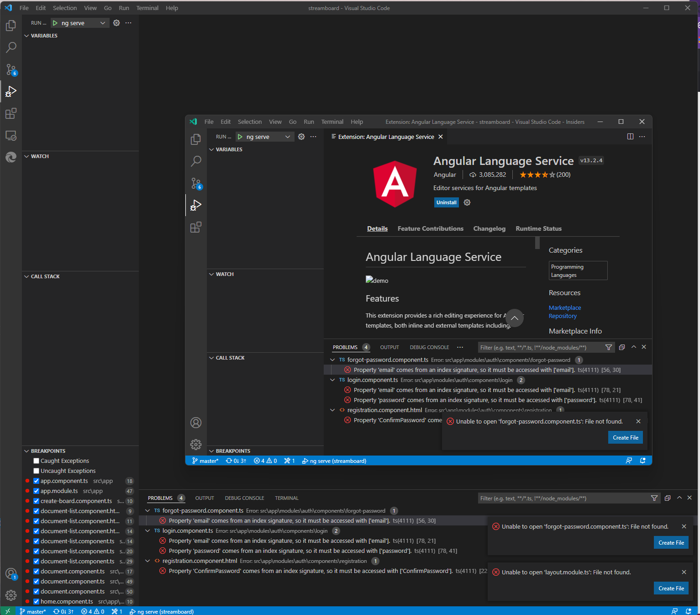Open the Marketplace resource link

pyautogui.click(x=565, y=308)
